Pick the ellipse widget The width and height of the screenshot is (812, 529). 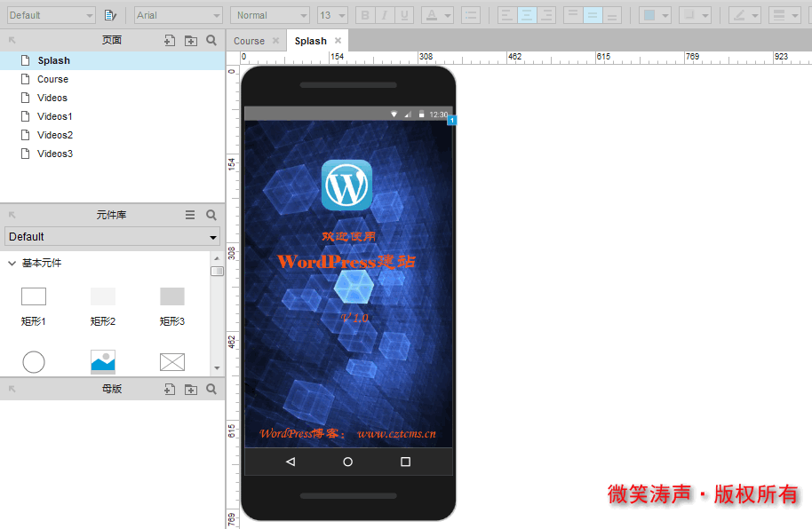(34, 362)
